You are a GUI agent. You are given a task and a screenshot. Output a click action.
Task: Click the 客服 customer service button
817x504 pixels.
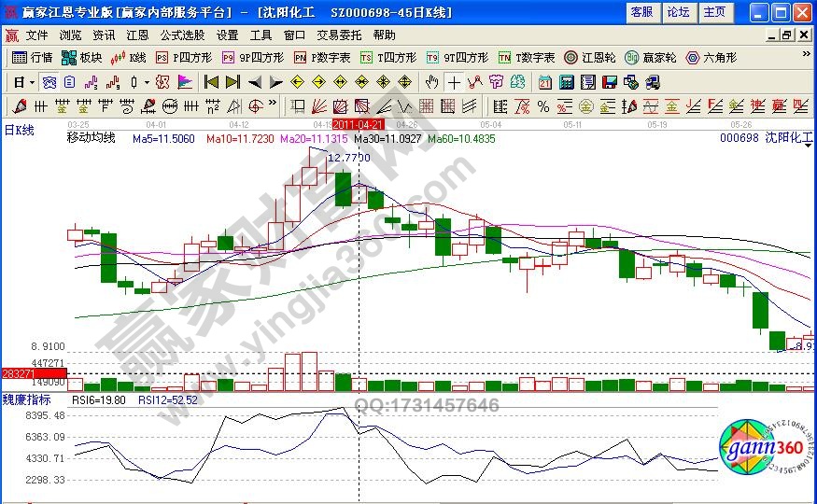coord(641,12)
